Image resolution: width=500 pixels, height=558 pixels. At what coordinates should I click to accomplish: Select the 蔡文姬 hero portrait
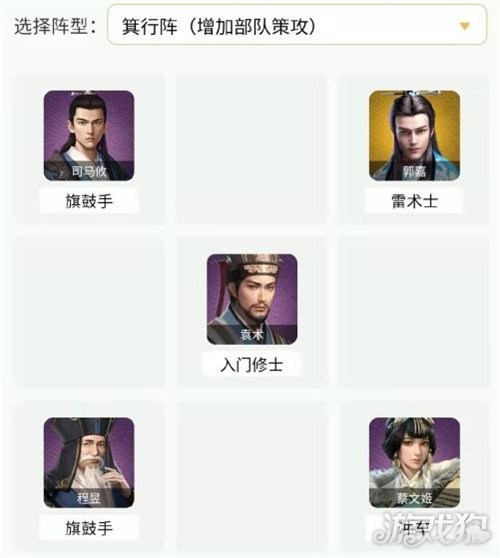pos(414,462)
